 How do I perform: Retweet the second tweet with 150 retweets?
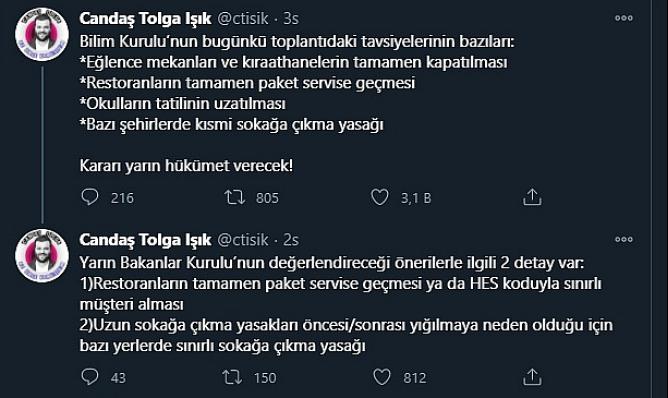click(x=233, y=377)
